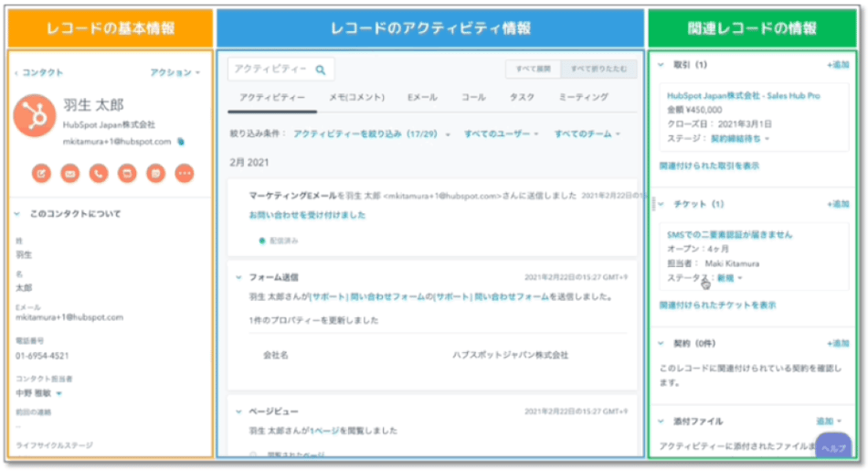Click the 金額 ¥450,000 deal amount

coord(694,110)
